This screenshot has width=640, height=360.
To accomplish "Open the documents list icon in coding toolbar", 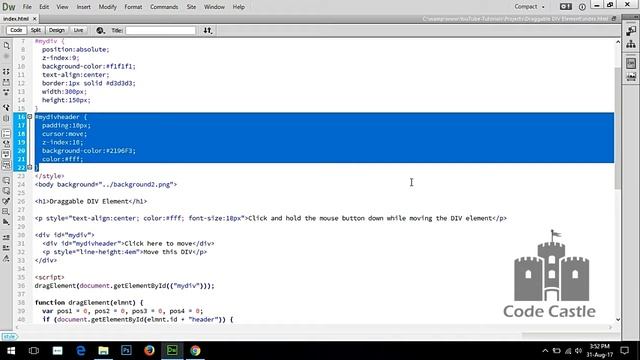I will coord(6,46).
